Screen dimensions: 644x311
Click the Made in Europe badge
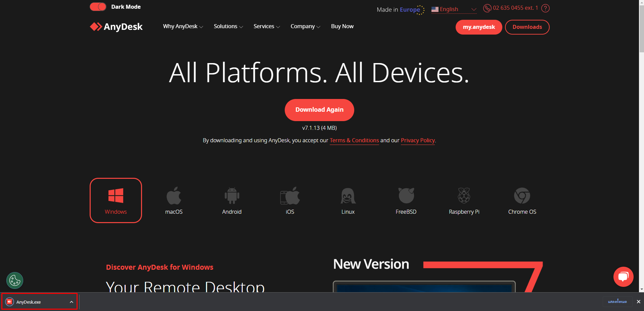click(401, 9)
